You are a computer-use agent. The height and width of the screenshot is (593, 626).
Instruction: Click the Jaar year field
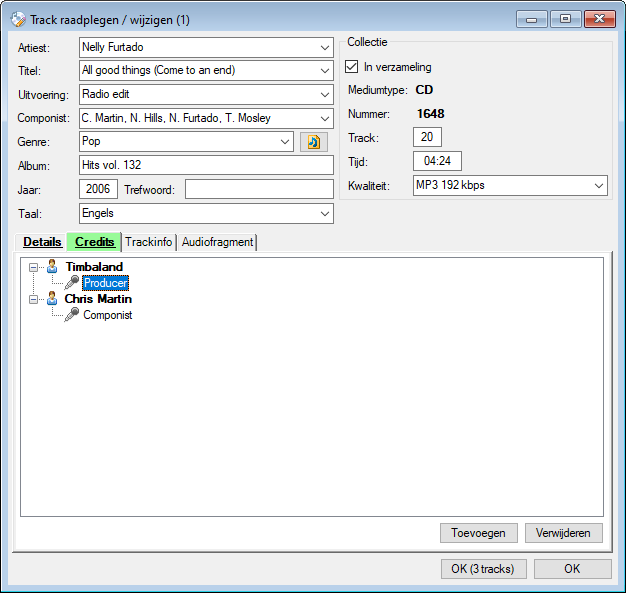pyautogui.click(x=98, y=189)
